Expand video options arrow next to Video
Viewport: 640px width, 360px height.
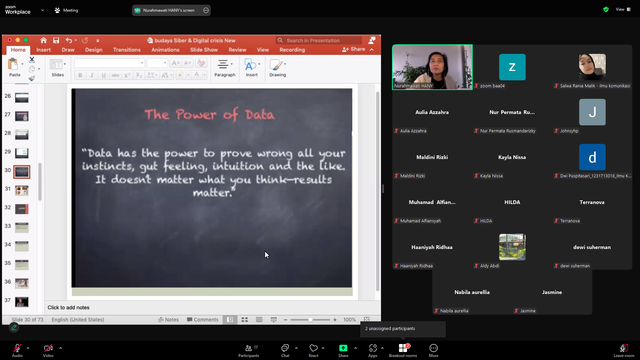click(x=60, y=348)
